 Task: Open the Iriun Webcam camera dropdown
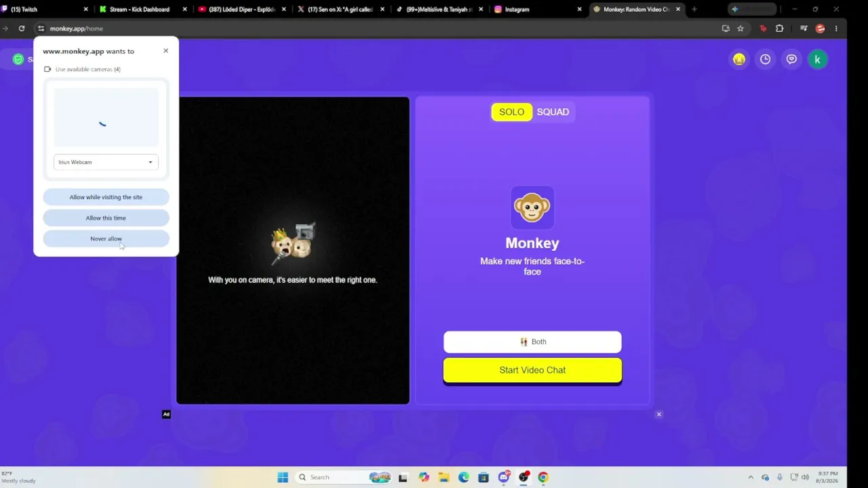[106, 162]
